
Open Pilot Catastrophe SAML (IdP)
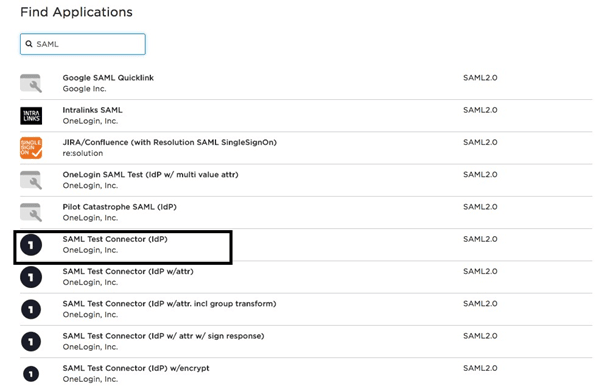pyautogui.click(x=119, y=207)
